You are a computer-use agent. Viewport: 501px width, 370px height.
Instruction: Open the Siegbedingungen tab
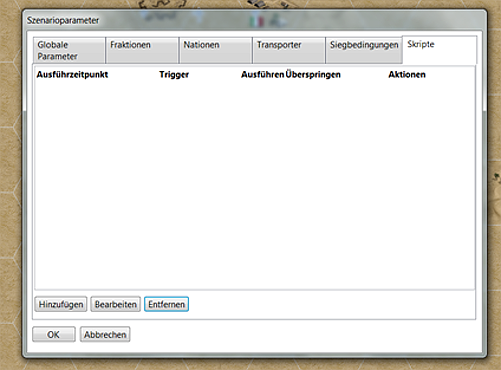(364, 50)
